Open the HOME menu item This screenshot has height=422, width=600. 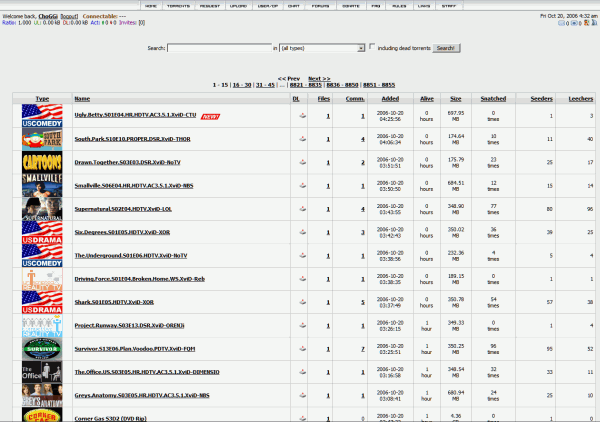[x=151, y=6]
